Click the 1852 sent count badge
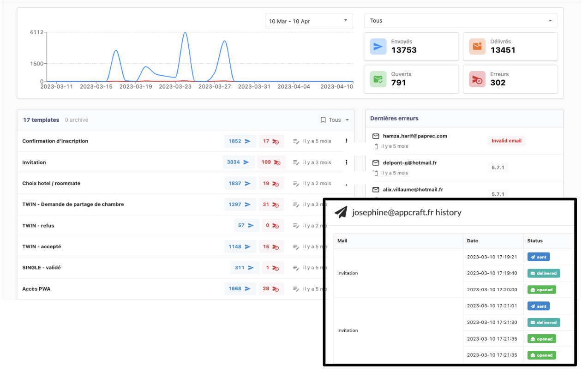588x372 pixels. (240, 141)
